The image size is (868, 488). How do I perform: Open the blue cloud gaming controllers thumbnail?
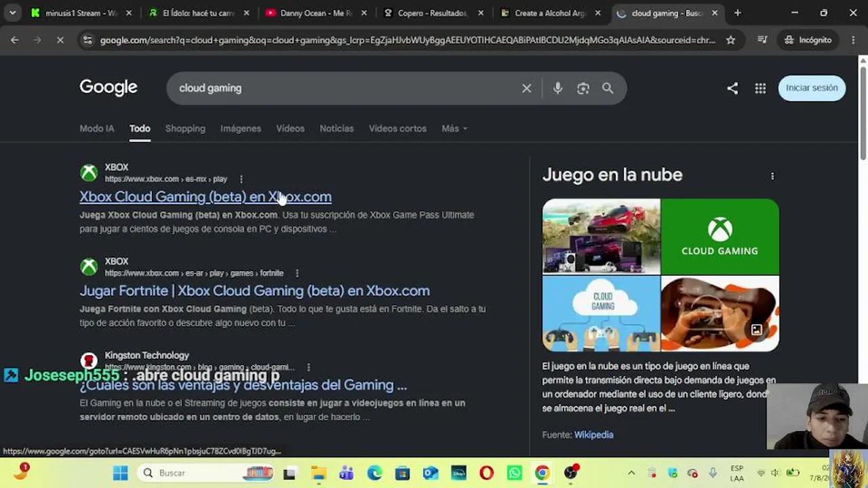click(x=601, y=313)
